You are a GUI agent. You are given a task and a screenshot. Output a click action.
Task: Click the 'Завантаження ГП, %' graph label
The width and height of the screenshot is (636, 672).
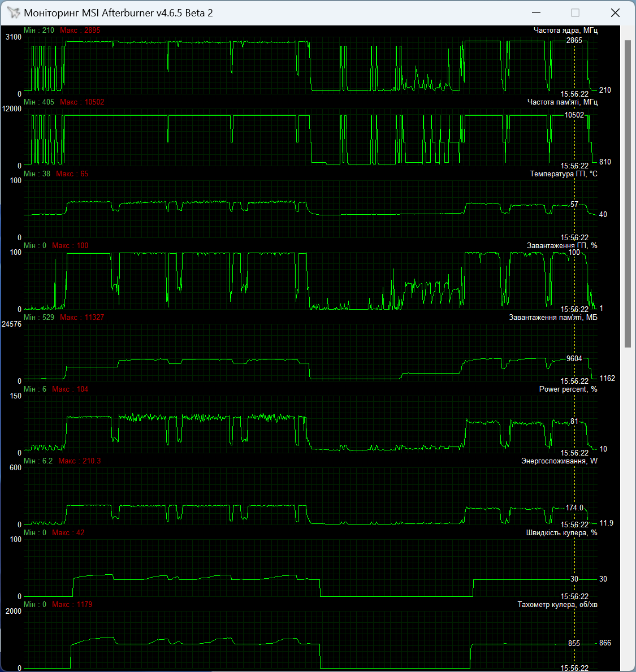(562, 246)
